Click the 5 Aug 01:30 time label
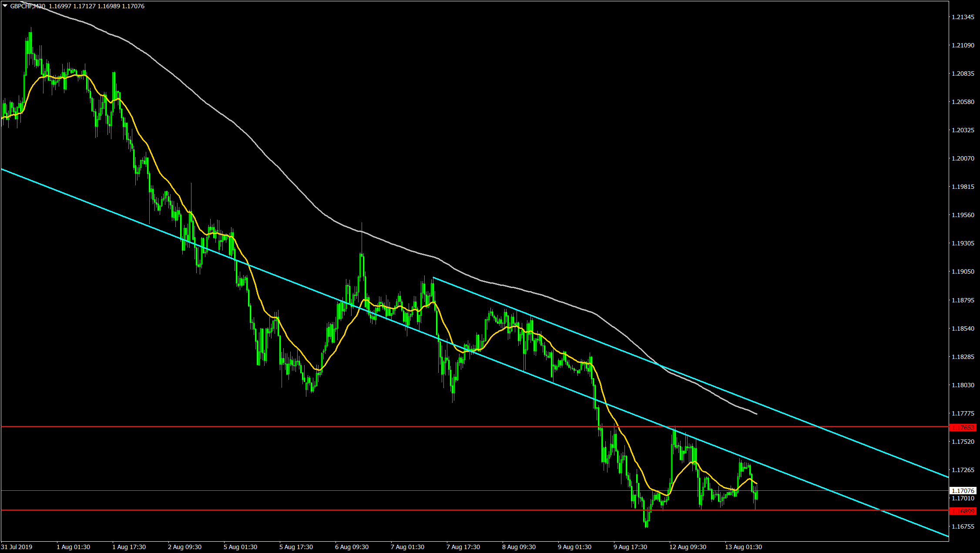This screenshot has width=980, height=553. click(x=240, y=547)
